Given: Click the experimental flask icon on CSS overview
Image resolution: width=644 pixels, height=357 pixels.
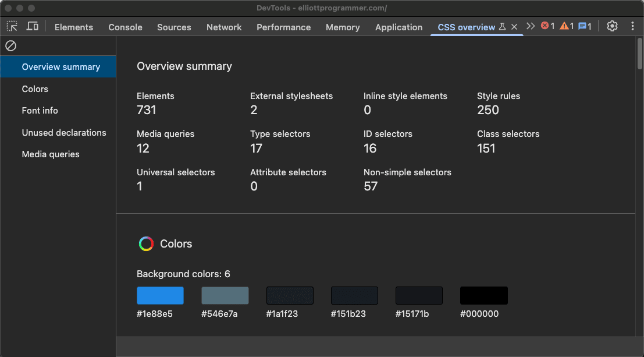Looking at the screenshot, I should point(502,27).
